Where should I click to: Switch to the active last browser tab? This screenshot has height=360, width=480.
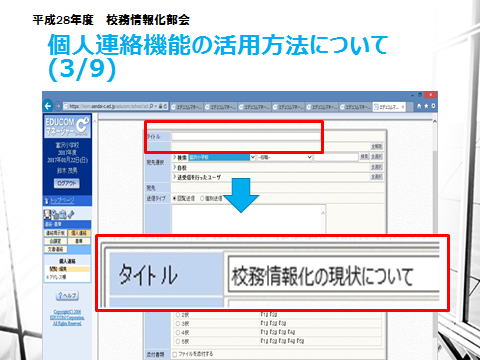click(389, 107)
